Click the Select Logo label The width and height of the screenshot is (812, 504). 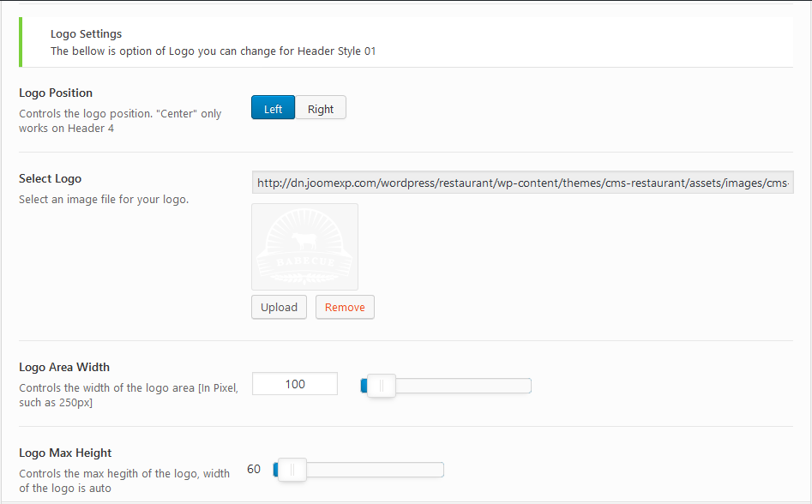click(x=50, y=178)
